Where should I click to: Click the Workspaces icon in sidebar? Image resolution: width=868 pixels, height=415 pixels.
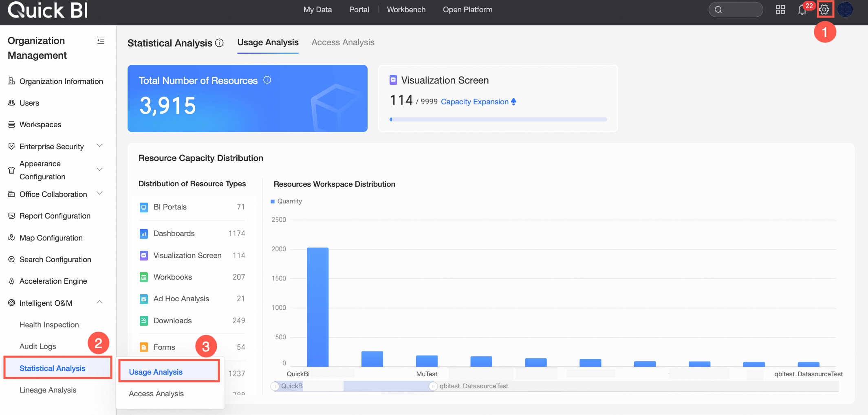pos(12,124)
